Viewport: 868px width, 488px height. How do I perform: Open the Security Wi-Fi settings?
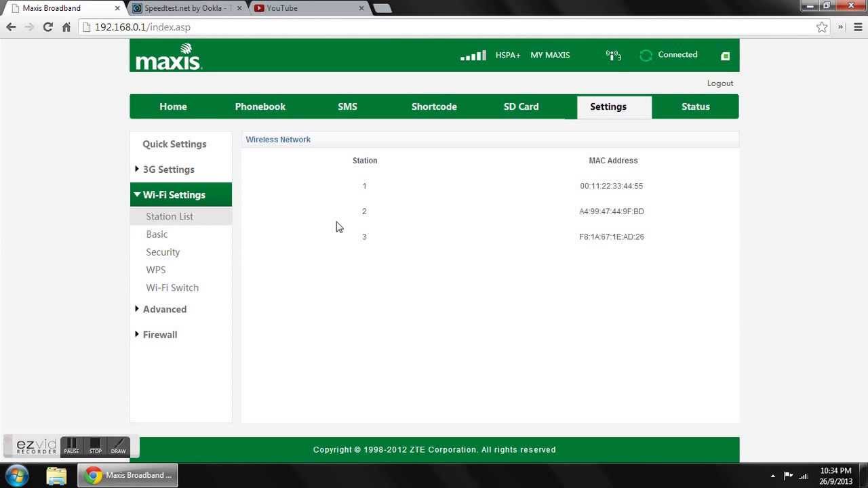163,252
